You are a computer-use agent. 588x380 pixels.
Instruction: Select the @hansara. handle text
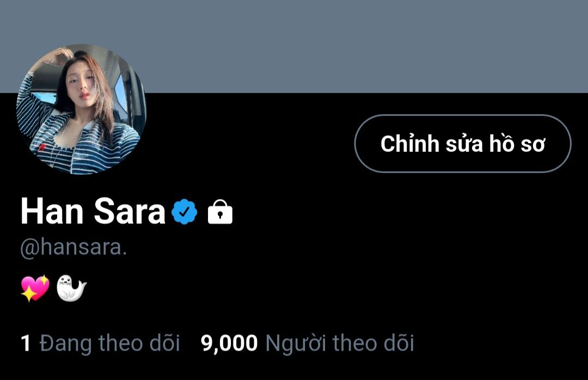[73, 248]
